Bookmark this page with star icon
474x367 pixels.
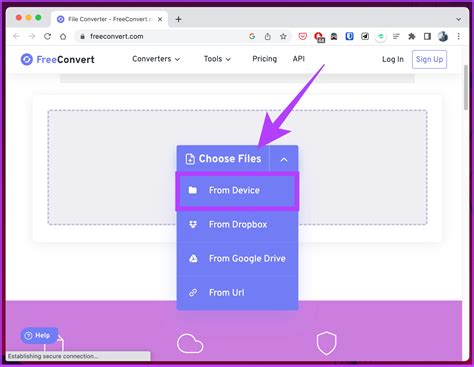tap(283, 36)
